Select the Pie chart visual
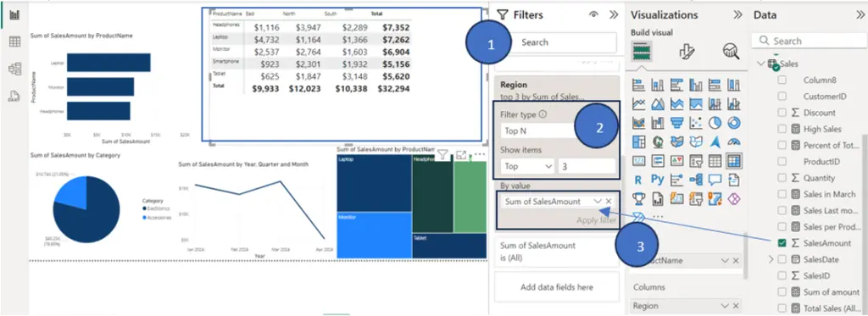Image resolution: width=868 pixels, height=316 pixels. [x=715, y=123]
